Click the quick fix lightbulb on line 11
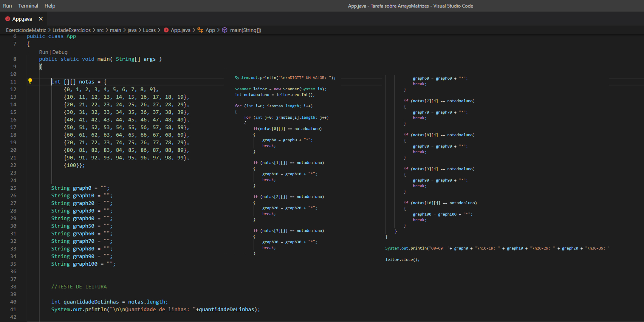The width and height of the screenshot is (644, 322). [31, 80]
